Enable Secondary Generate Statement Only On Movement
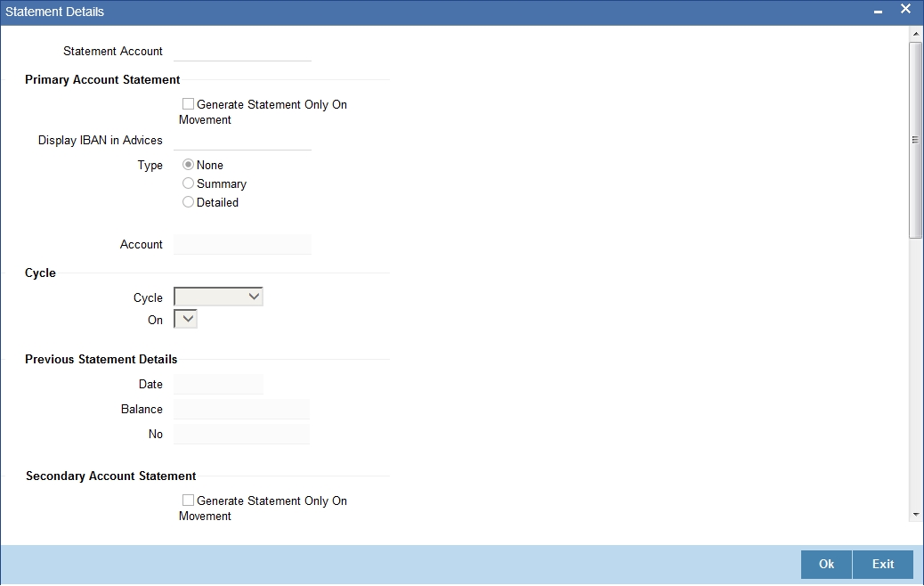The height and width of the screenshot is (586, 924). click(188, 500)
